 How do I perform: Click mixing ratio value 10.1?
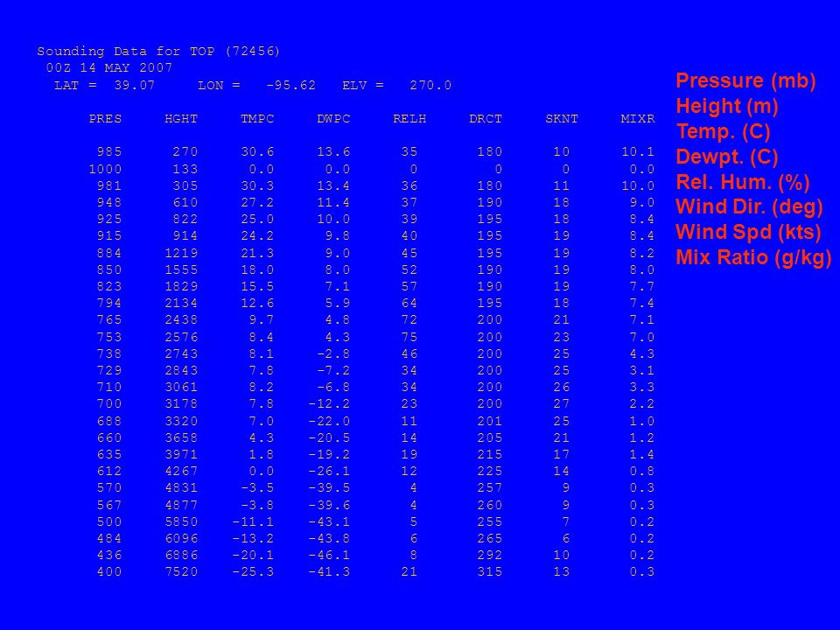pyautogui.click(x=638, y=152)
